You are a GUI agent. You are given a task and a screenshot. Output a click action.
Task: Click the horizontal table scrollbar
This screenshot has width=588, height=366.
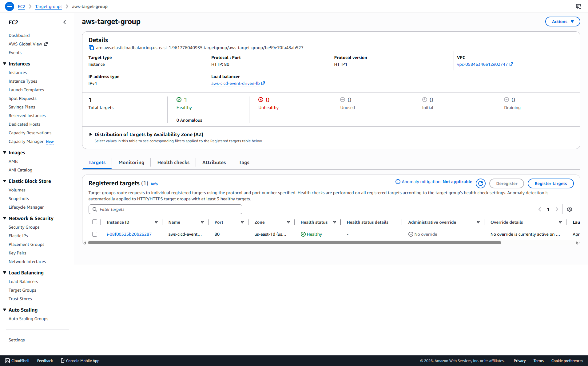(294, 242)
